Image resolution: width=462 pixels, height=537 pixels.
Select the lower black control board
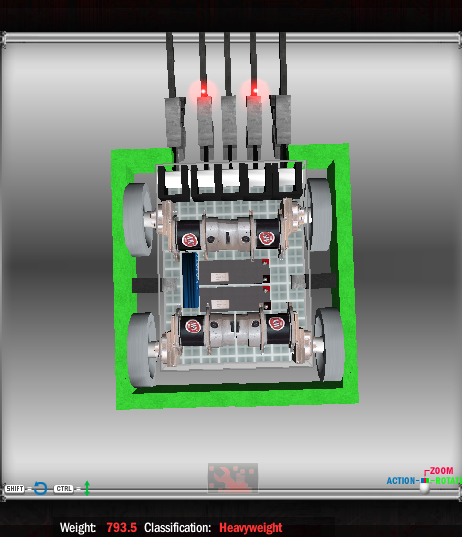pos(234,299)
